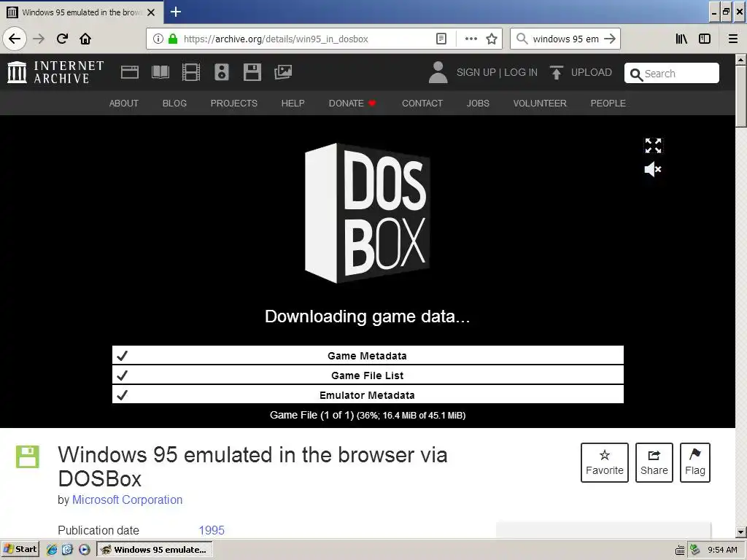747x560 pixels.
Task: Show the sidebars panel icon
Action: (x=705, y=39)
